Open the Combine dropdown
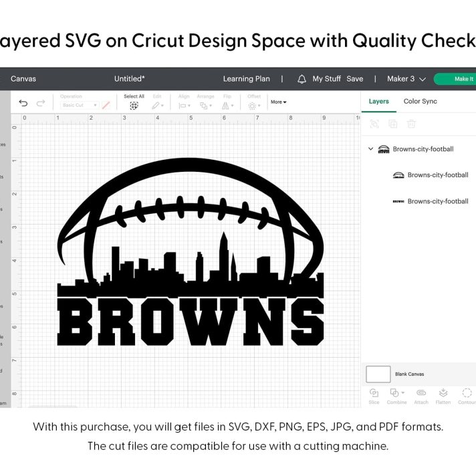476x476 pixels. click(x=396, y=396)
